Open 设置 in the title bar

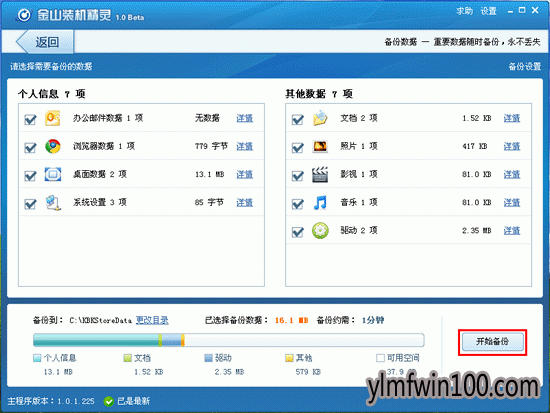click(489, 11)
